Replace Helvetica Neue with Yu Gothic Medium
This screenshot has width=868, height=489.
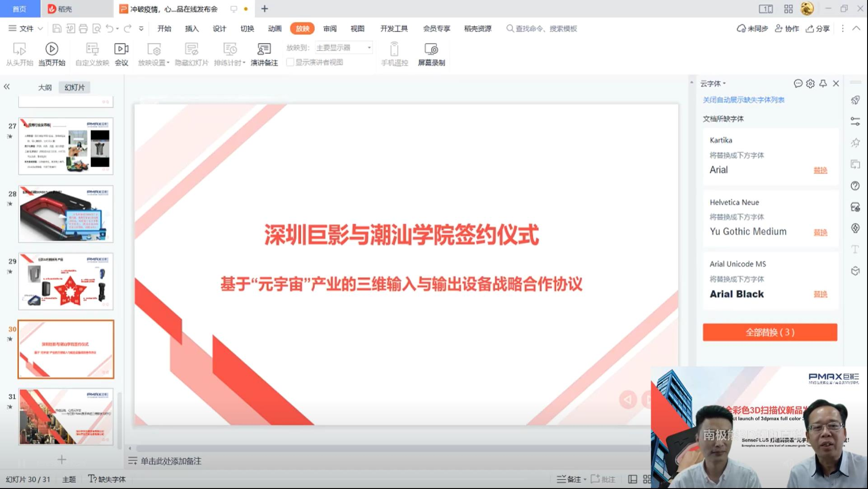(x=820, y=232)
